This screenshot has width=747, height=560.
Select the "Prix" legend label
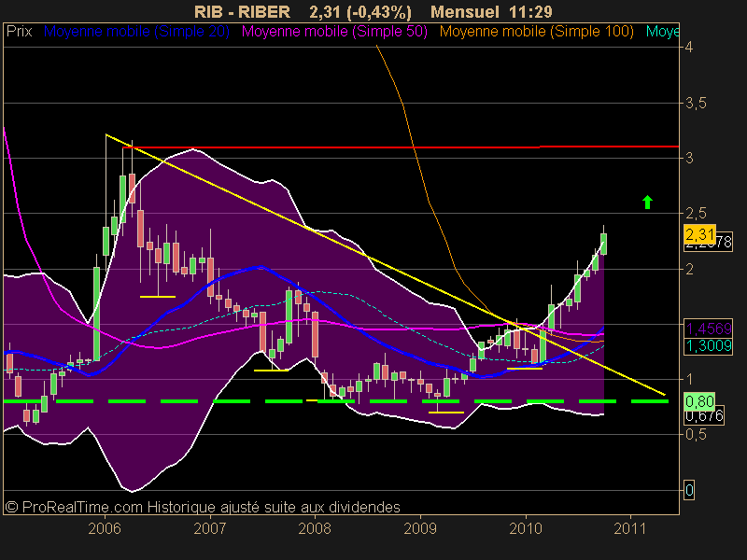(x=19, y=32)
